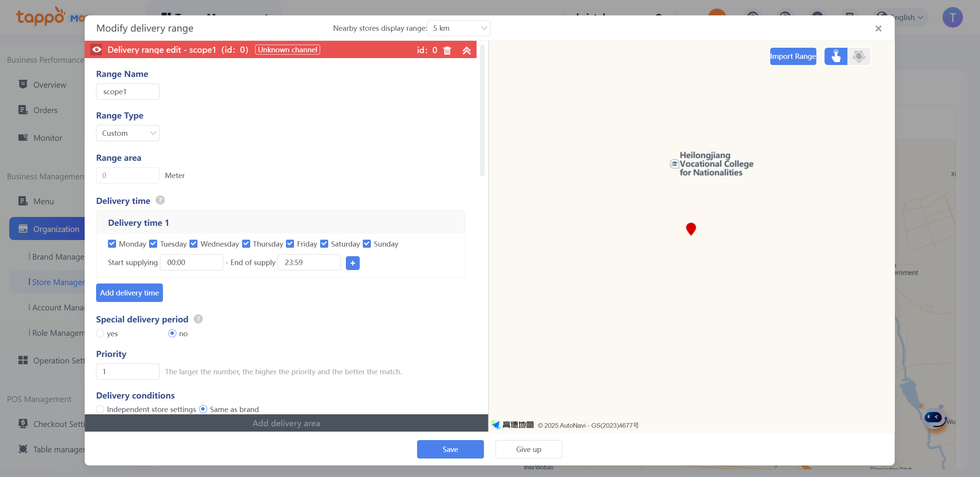Image resolution: width=980 pixels, height=477 pixels.
Task: Uncheck the Sunday checkbox
Action: pos(367,244)
